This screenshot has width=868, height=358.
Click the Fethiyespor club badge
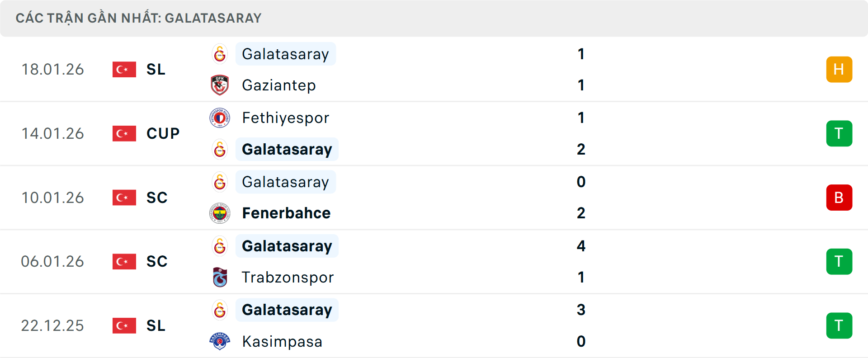[220, 118]
